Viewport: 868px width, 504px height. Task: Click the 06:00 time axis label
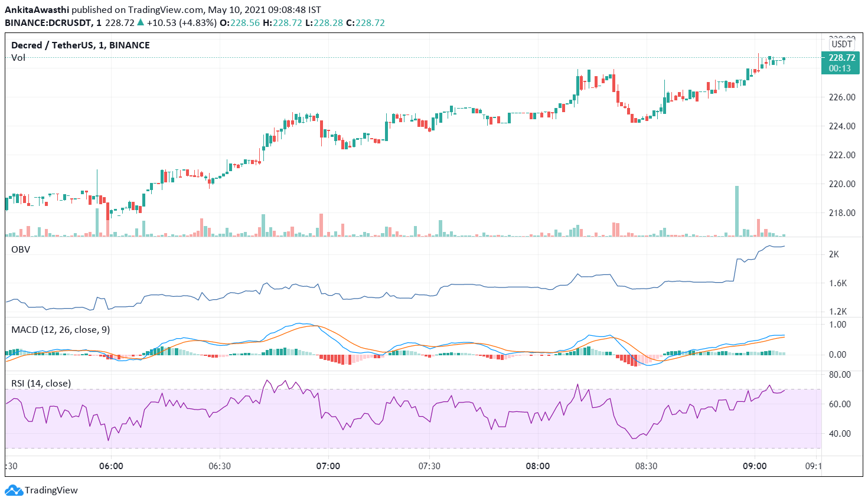point(111,466)
